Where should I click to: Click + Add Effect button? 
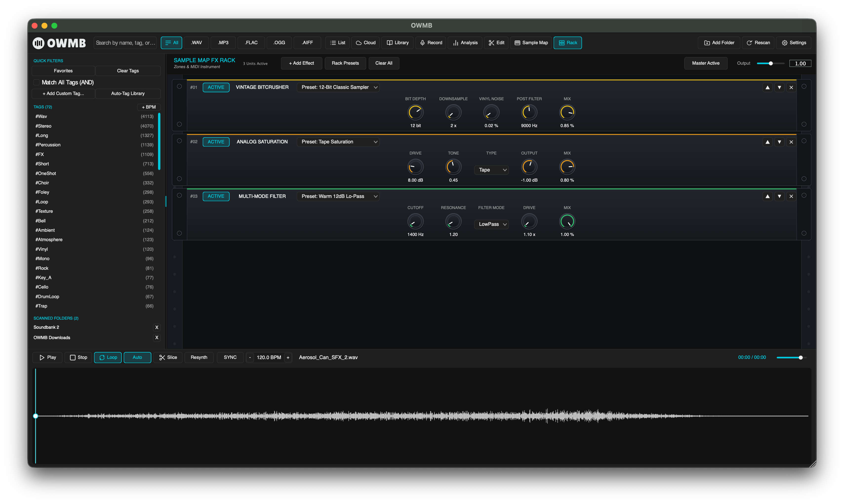click(x=301, y=63)
